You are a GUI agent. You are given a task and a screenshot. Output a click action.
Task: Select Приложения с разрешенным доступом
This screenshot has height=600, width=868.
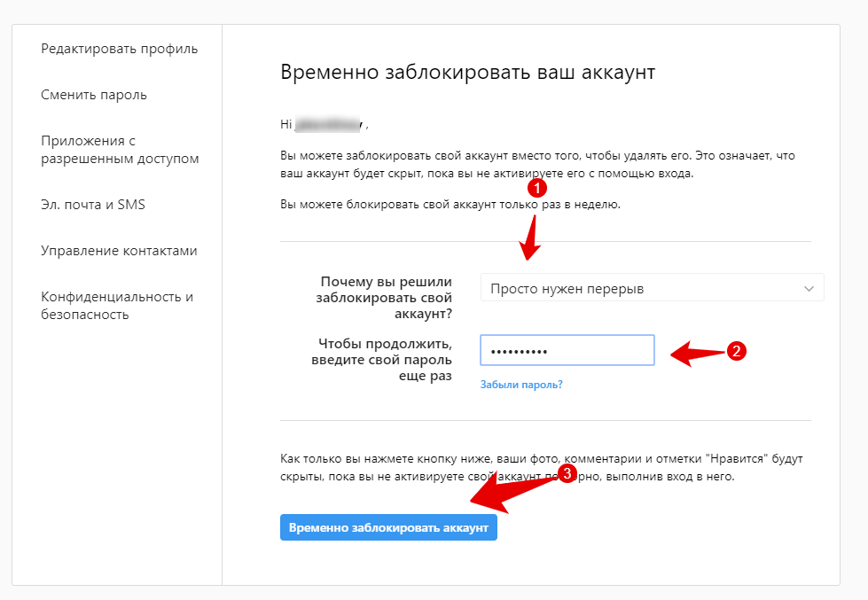[120, 150]
